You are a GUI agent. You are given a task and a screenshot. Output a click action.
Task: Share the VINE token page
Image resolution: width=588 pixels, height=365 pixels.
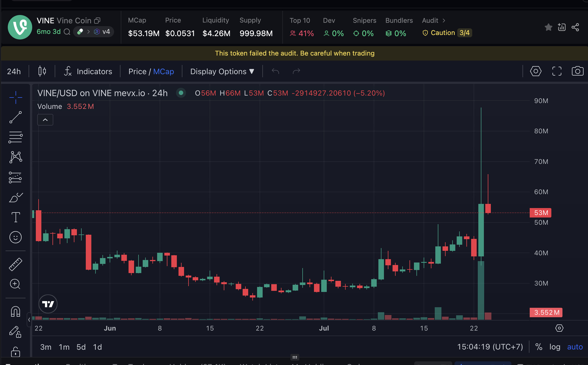(x=575, y=27)
